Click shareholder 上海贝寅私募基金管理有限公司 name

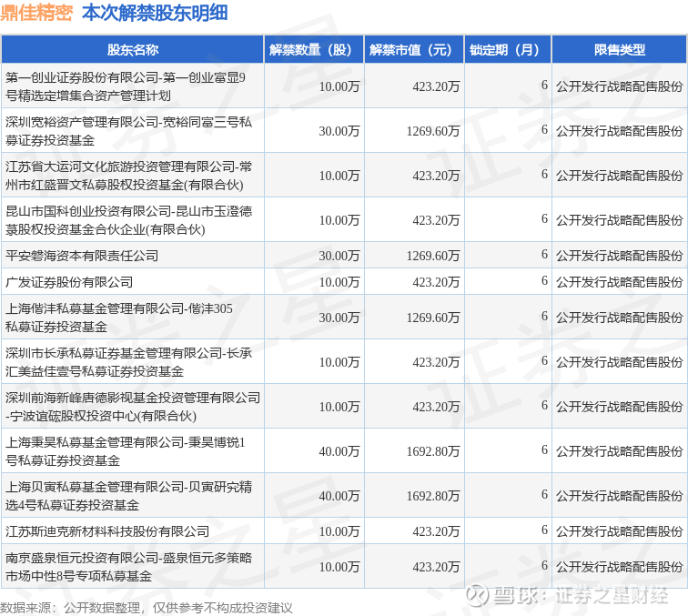coord(128,496)
